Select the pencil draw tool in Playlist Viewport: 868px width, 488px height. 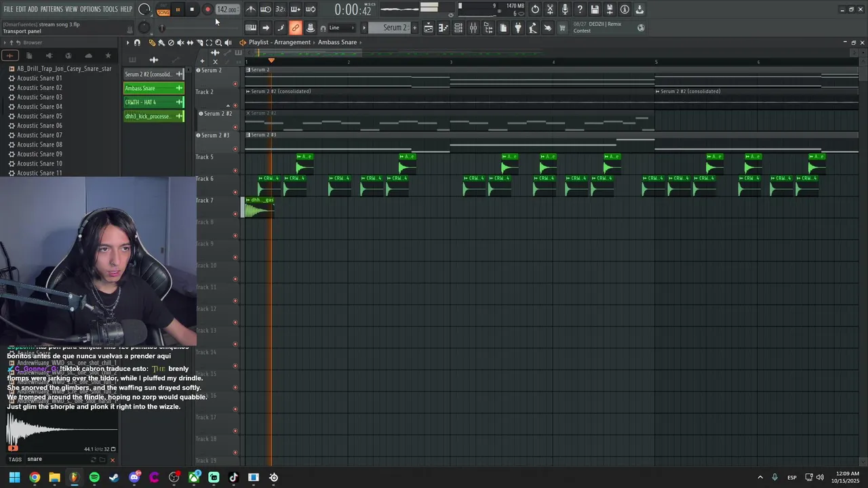[152, 42]
